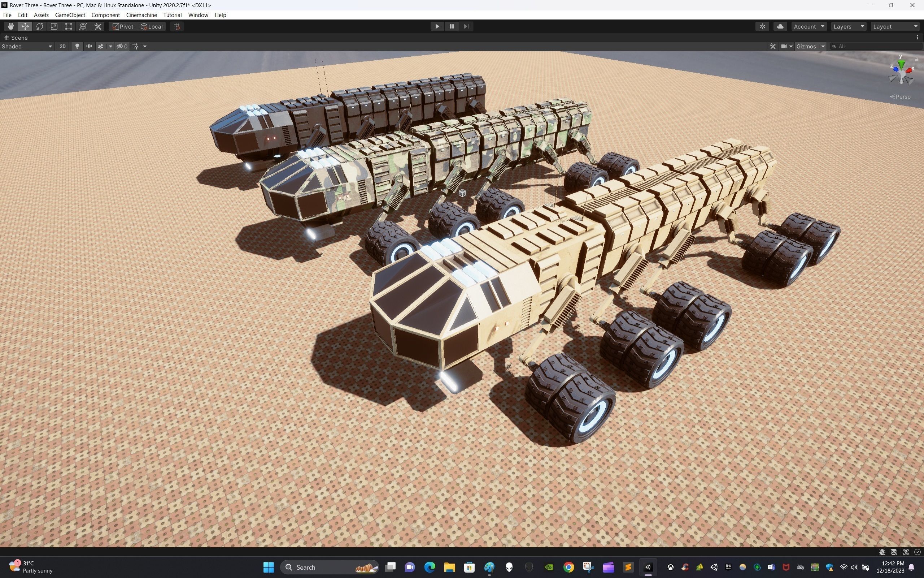Open Google Chrome from taskbar

click(x=568, y=567)
